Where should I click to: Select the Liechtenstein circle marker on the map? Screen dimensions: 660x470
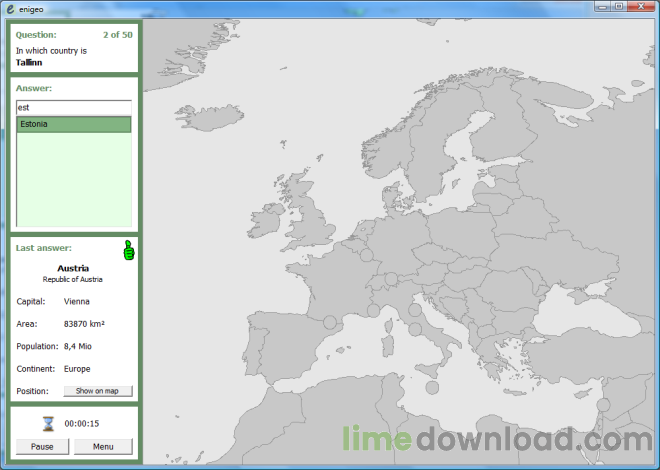point(392,280)
